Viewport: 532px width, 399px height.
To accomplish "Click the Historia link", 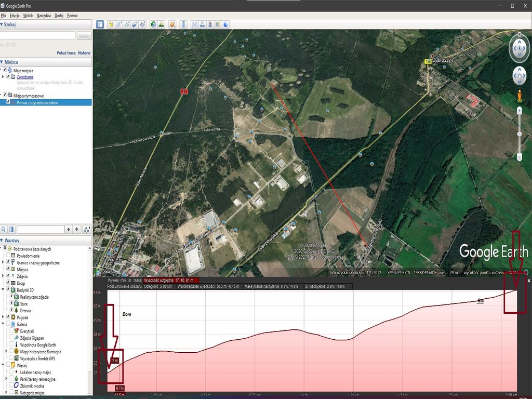I will 84,53.
